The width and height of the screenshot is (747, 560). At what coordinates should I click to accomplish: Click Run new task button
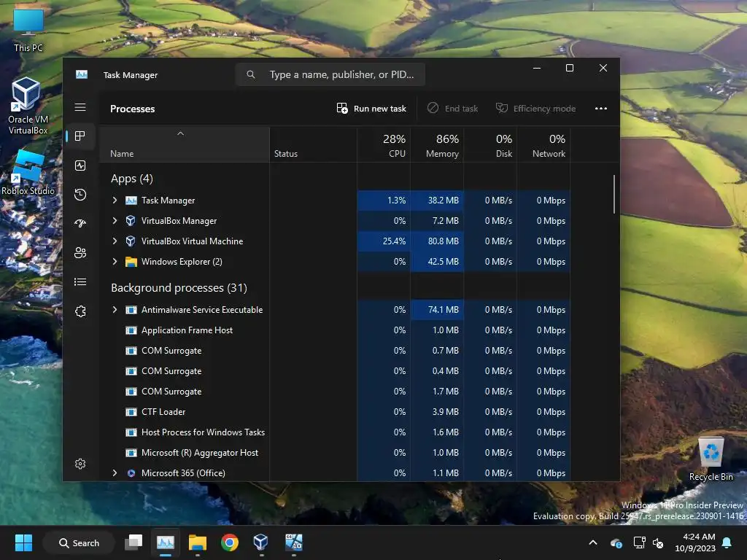click(x=371, y=109)
